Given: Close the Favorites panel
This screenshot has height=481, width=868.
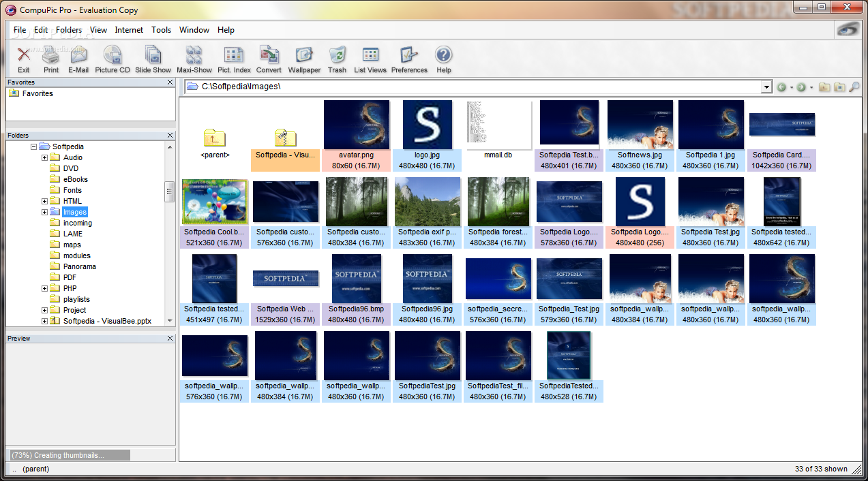Looking at the screenshot, I should (x=170, y=82).
